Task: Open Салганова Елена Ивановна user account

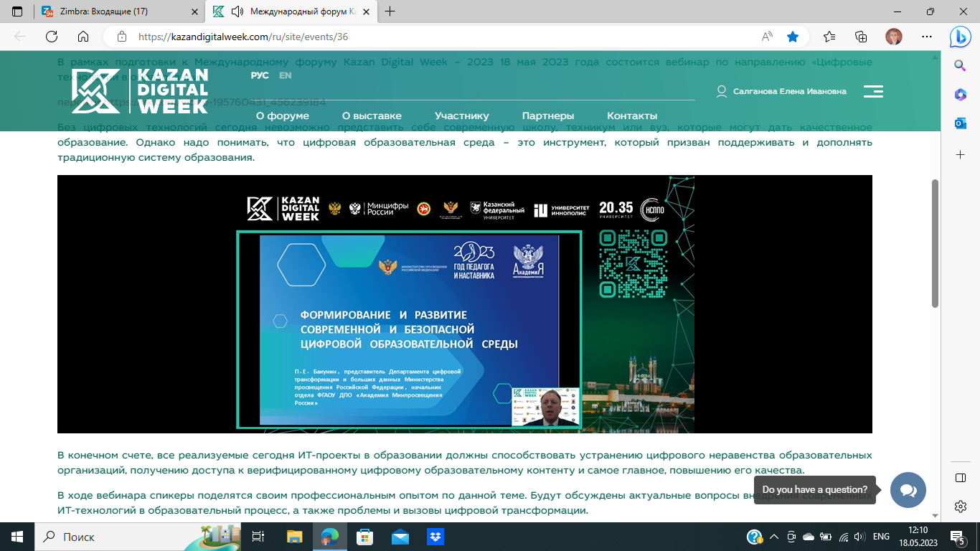Action: tap(782, 91)
